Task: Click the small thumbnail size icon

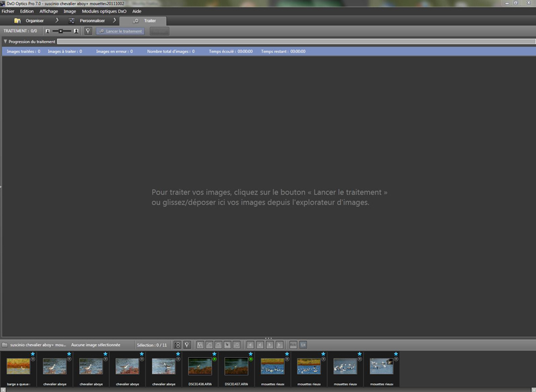Action: (x=48, y=31)
